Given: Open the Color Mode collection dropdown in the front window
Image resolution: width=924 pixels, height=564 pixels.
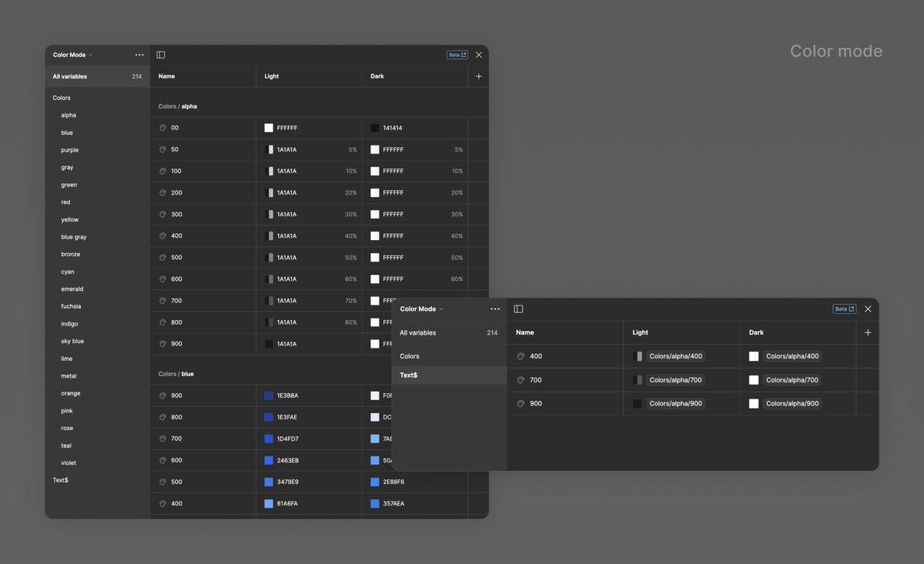Looking at the screenshot, I should (421, 309).
